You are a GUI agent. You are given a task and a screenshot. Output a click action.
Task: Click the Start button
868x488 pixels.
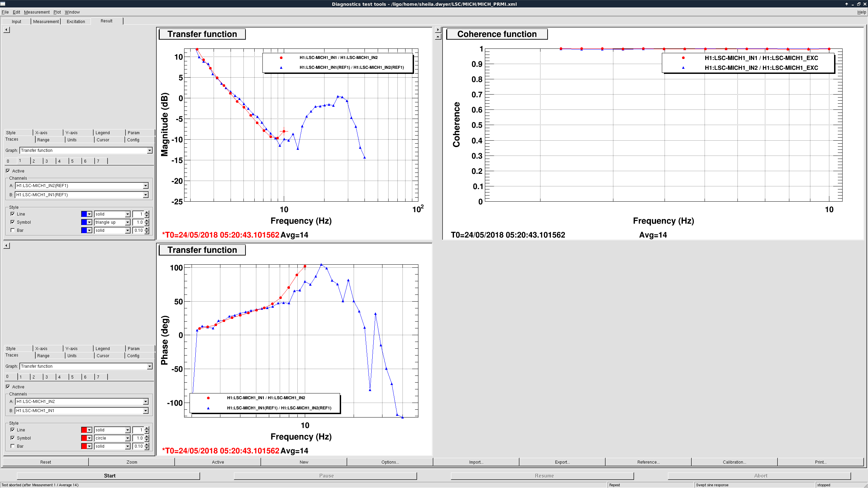[110, 476]
